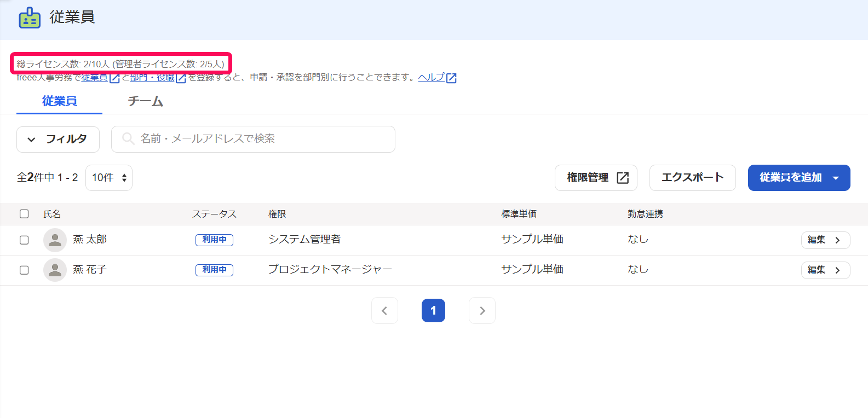Go to previous page with left arrow

pyautogui.click(x=384, y=311)
